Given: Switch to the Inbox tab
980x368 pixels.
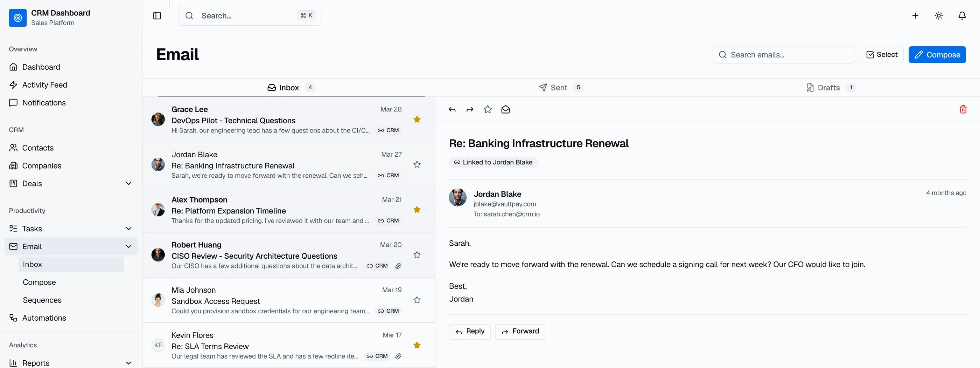Looking at the screenshot, I should tap(292, 88).
